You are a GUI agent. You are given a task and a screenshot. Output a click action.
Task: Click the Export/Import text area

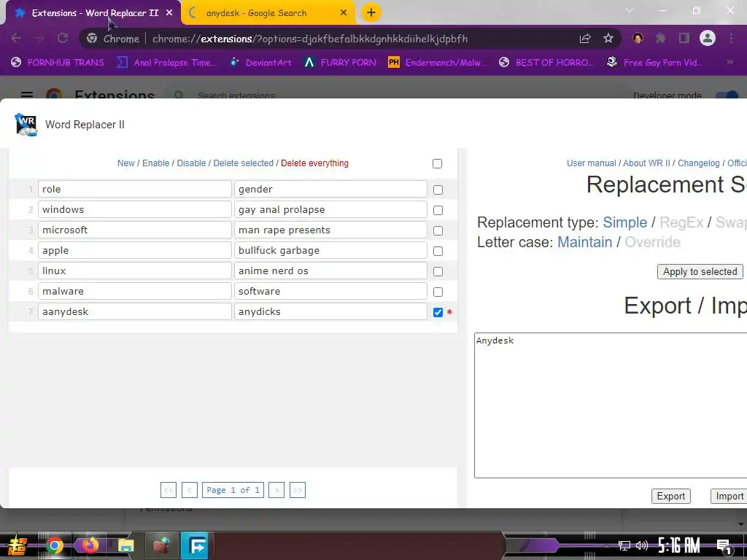(611, 405)
